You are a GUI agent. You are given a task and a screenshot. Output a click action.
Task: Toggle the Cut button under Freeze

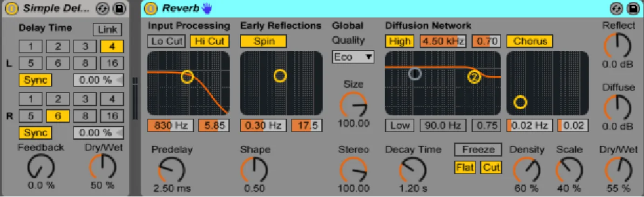[x=491, y=167]
